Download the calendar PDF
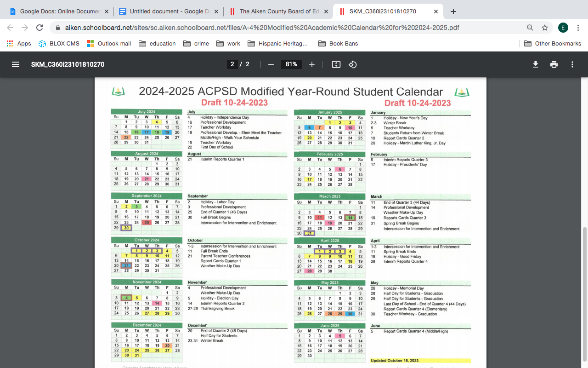588x368 pixels. [x=536, y=64]
